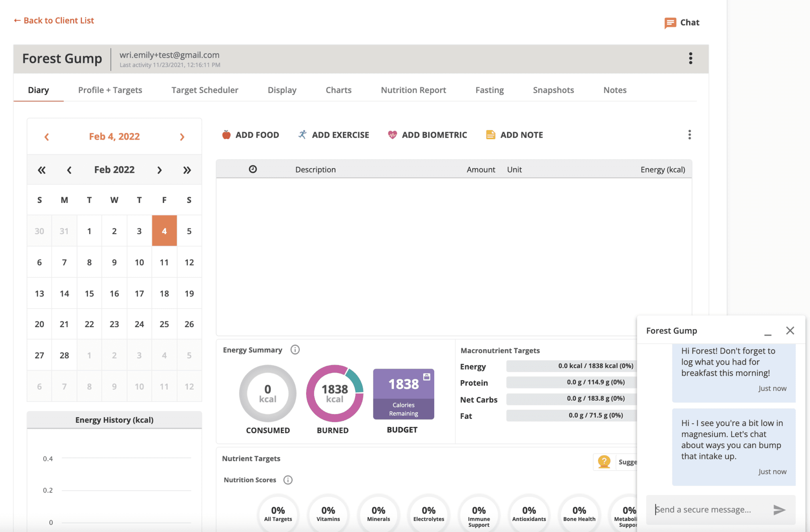
Task: Click lock icon on calorie budget card
Action: coord(427,377)
